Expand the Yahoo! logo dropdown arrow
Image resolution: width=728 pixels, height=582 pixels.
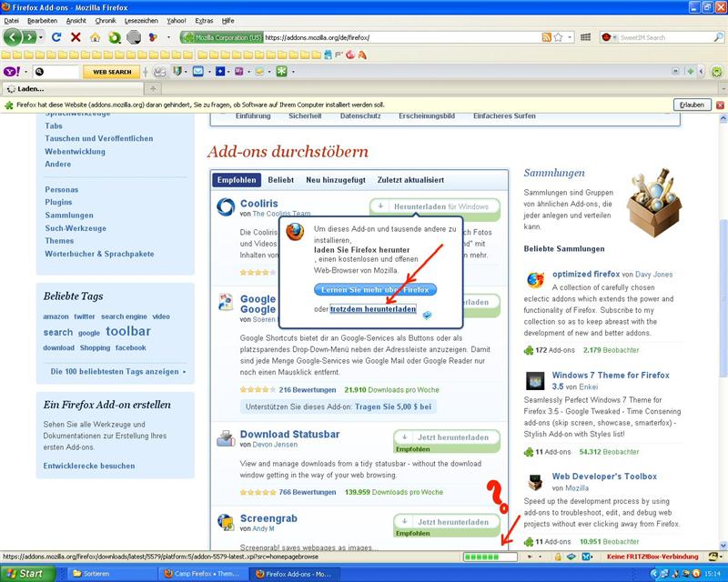point(26,72)
